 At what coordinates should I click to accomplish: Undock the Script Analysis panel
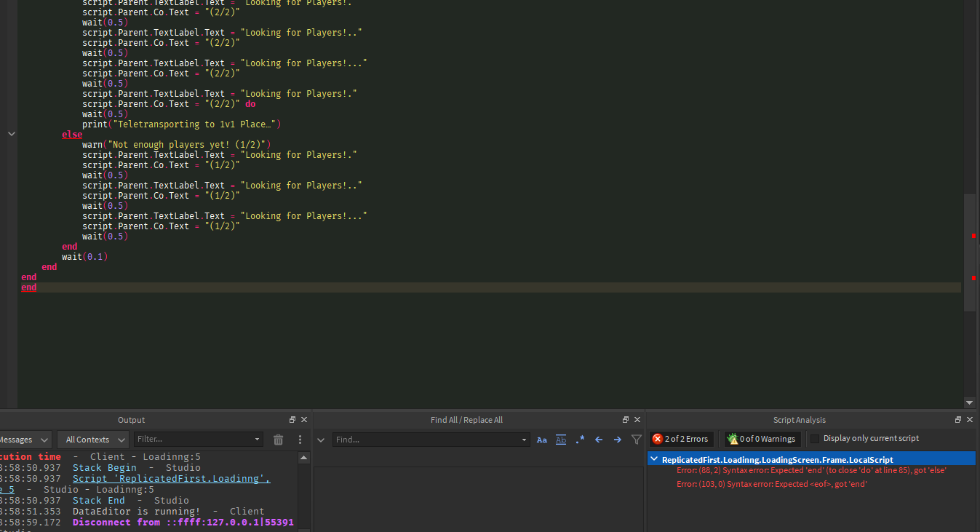click(x=958, y=420)
